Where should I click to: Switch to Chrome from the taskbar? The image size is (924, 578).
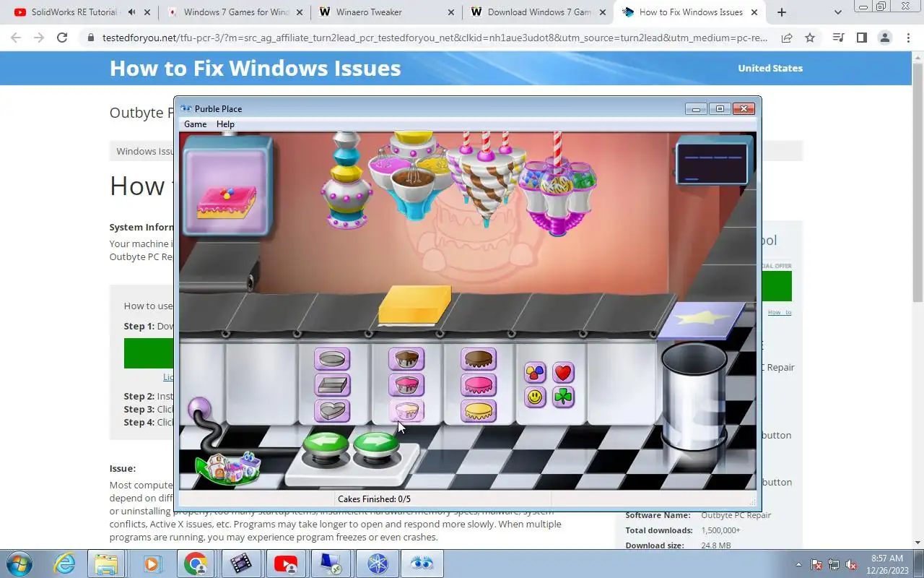point(196,564)
